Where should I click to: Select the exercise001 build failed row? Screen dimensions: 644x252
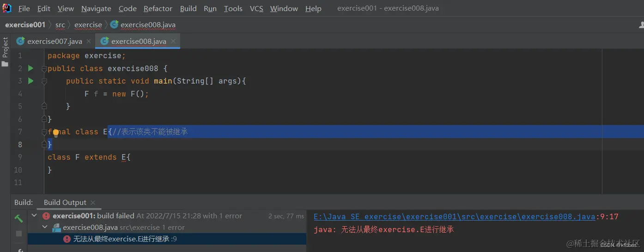click(167, 216)
